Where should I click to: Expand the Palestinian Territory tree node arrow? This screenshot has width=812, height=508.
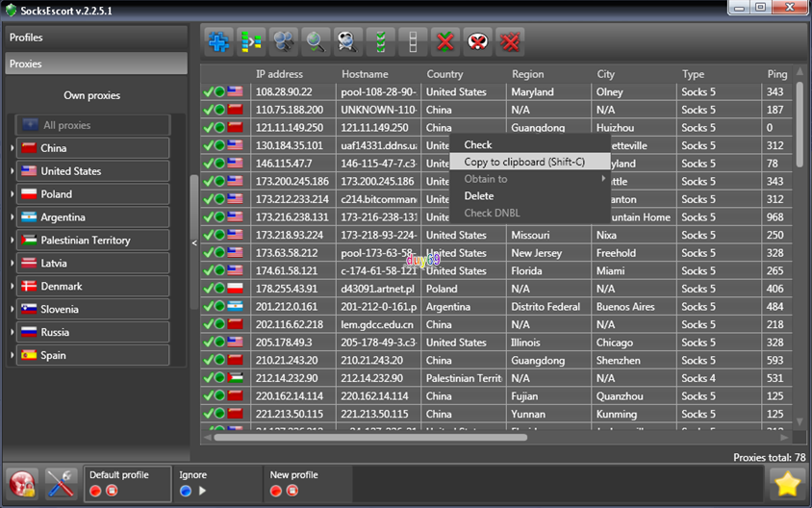pyautogui.click(x=12, y=241)
